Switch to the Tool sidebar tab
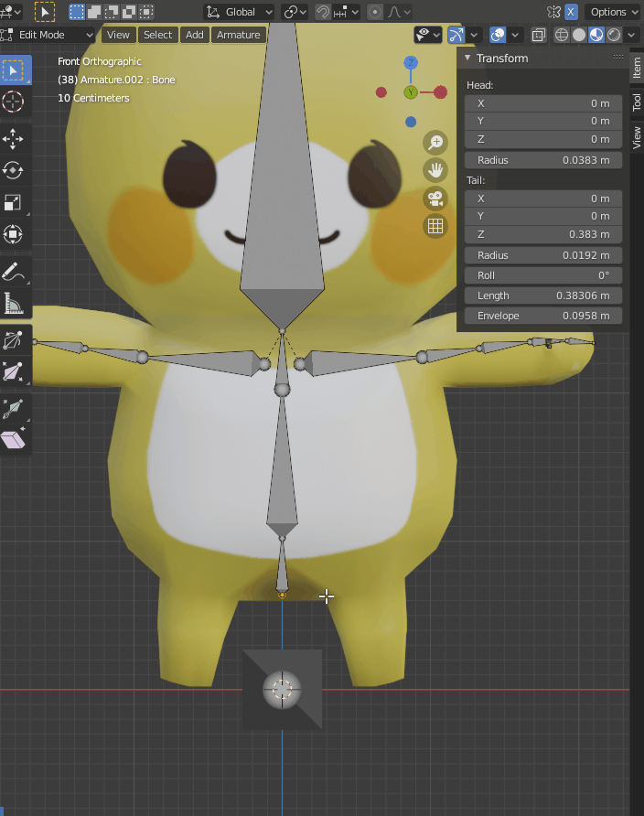Image resolution: width=644 pixels, height=816 pixels. [637, 102]
